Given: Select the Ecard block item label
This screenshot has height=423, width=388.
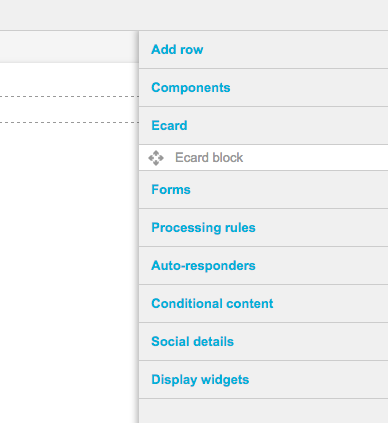Looking at the screenshot, I should pyautogui.click(x=209, y=158).
